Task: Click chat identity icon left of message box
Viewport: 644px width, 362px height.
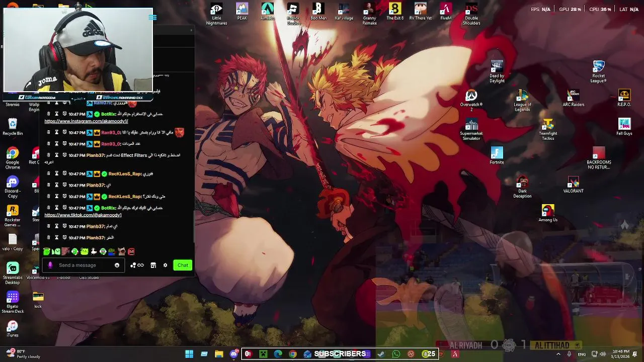Action: [50, 265]
